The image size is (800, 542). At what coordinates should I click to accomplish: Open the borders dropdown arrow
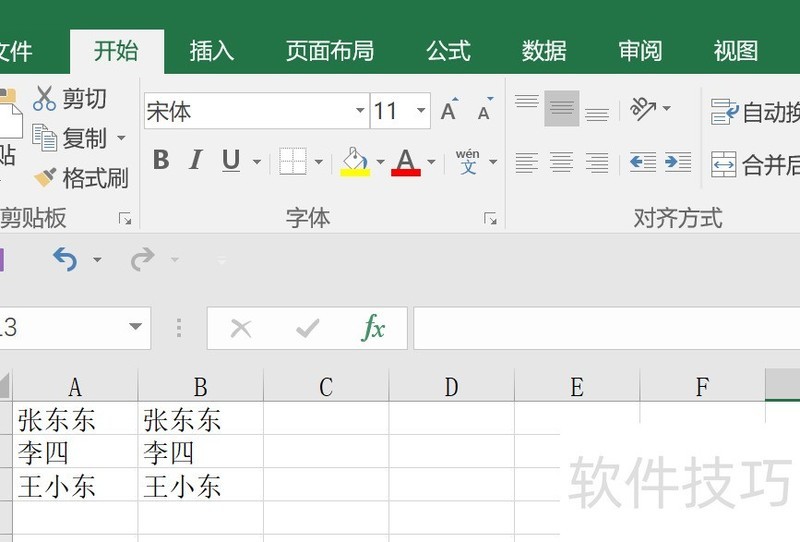[318, 162]
